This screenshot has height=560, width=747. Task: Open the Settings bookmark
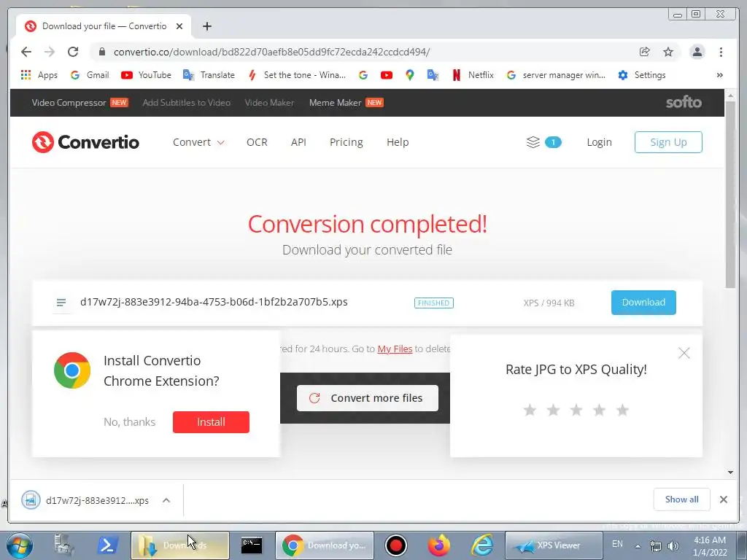tap(642, 75)
